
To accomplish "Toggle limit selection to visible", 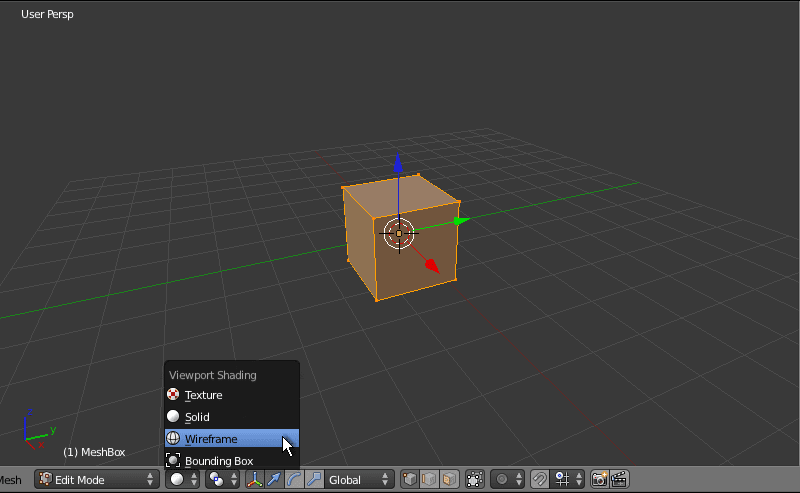I will click(x=474, y=480).
